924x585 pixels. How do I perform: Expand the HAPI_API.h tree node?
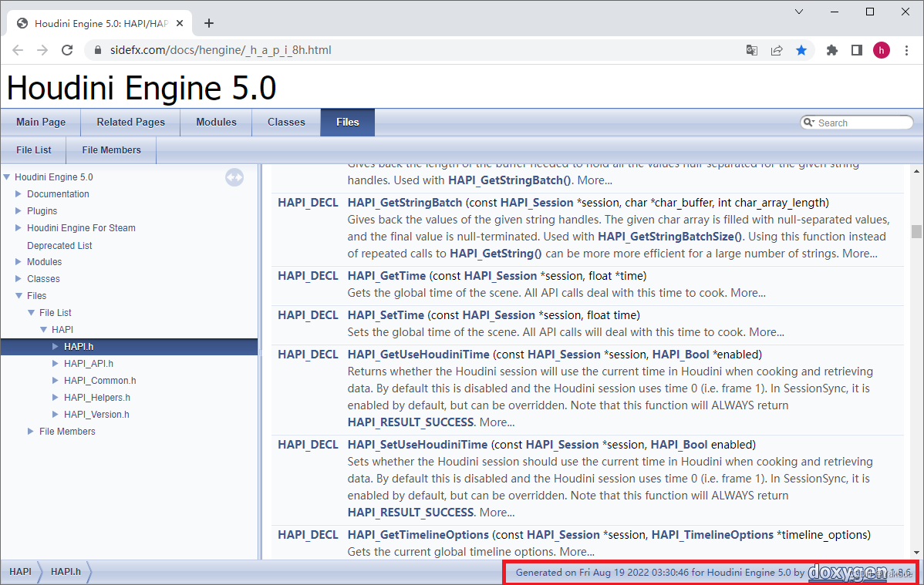point(56,364)
